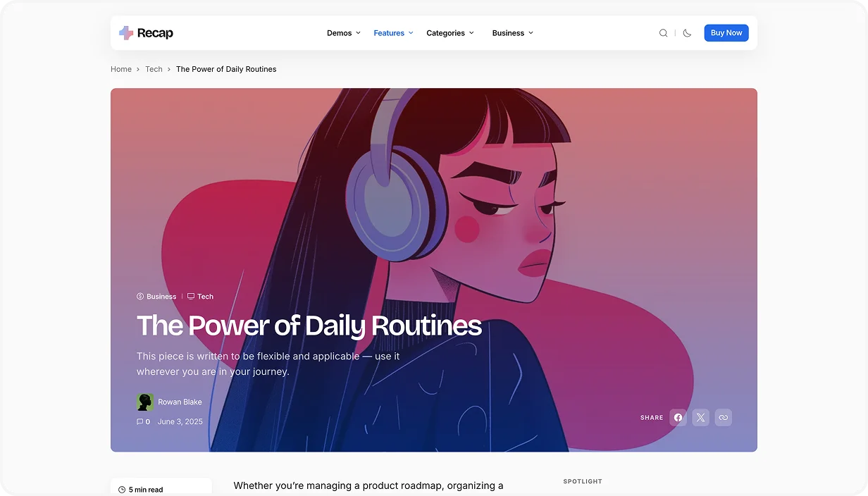Open the Categories dropdown menu

(x=450, y=33)
